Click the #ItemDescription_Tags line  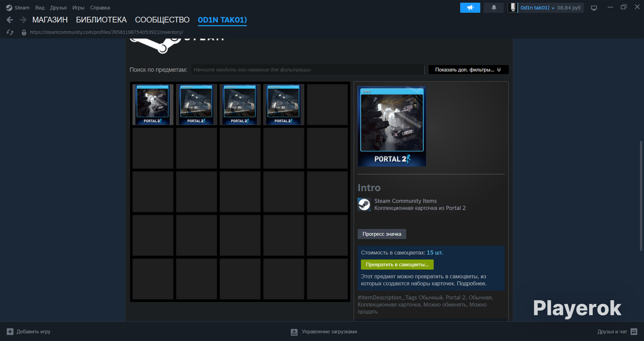[425, 305]
